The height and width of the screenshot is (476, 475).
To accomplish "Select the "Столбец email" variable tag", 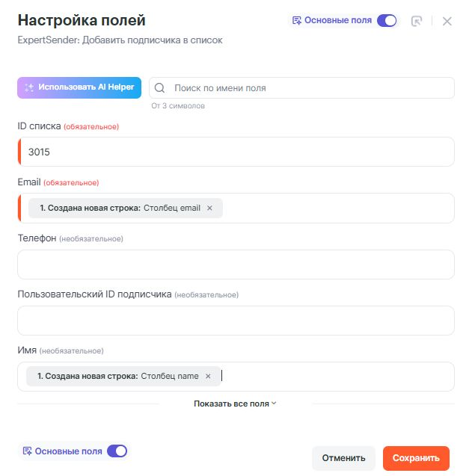I will pos(120,208).
